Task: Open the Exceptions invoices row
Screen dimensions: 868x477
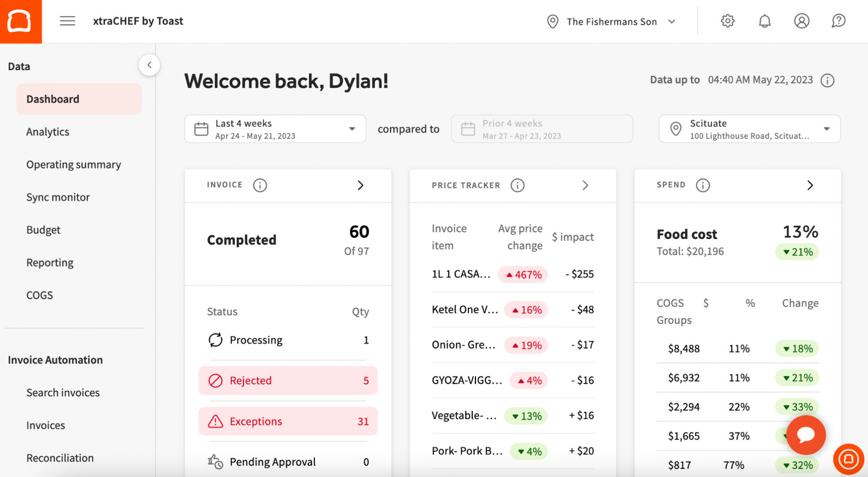Action: pos(288,421)
